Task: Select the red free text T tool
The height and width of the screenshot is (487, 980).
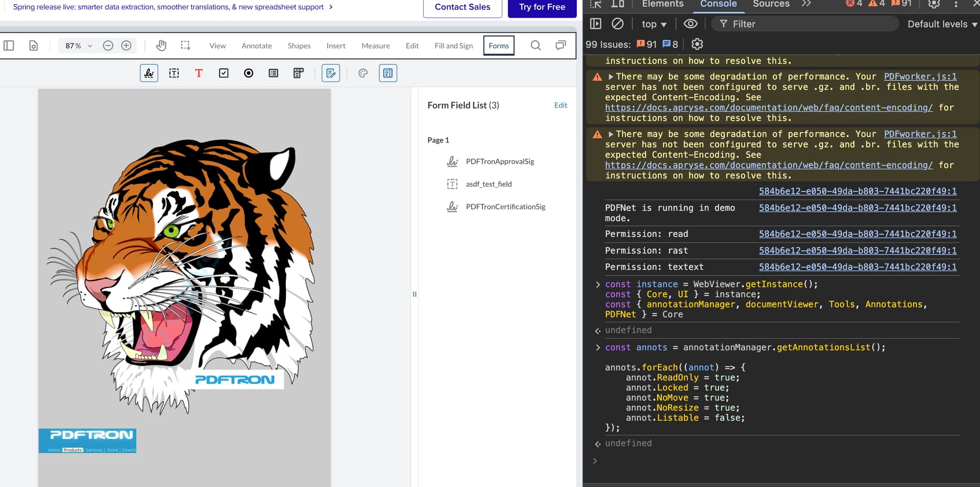Action: click(x=199, y=73)
